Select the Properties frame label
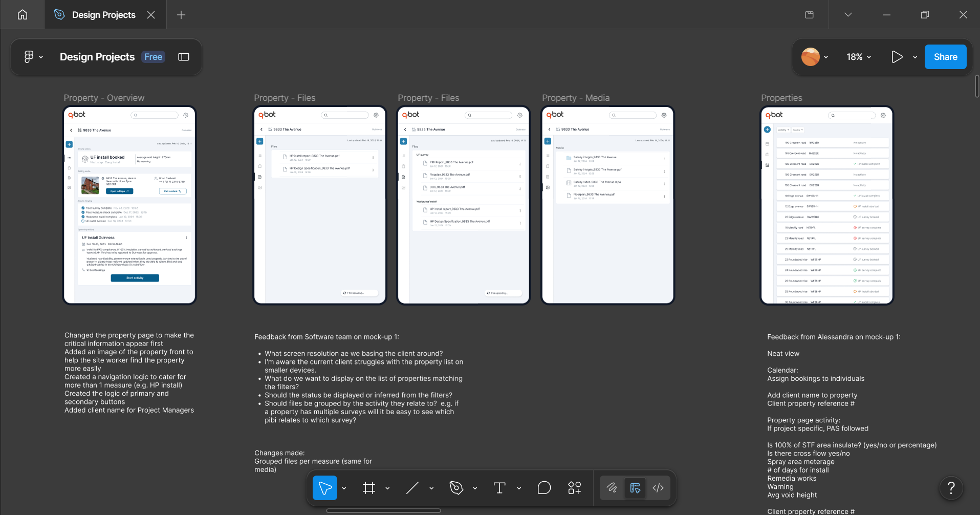 coord(781,98)
